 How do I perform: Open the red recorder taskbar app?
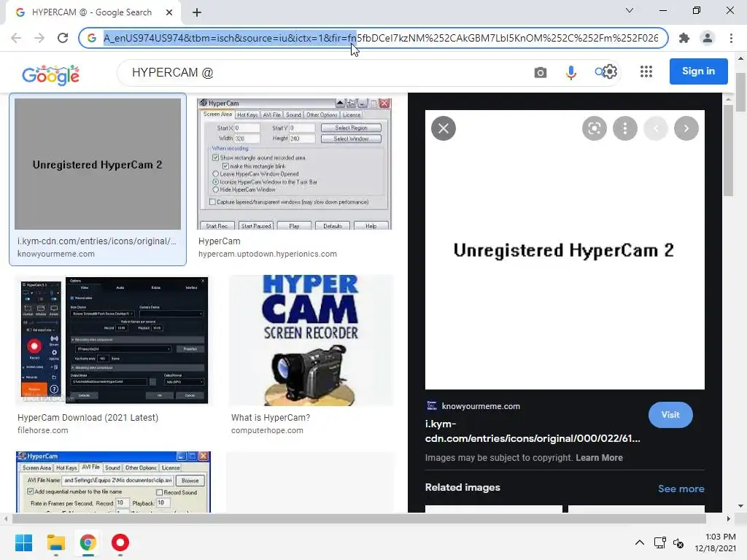click(120, 542)
